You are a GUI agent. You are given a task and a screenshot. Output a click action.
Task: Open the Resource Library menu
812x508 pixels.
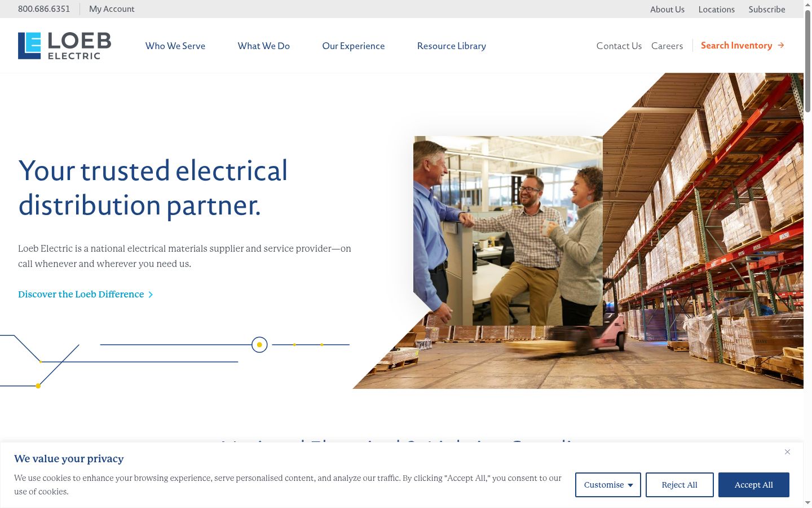(x=452, y=46)
